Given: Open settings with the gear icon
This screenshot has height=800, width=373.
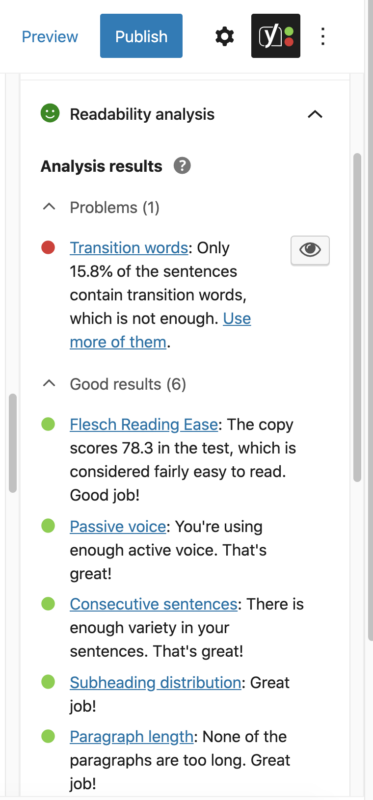Looking at the screenshot, I should pyautogui.click(x=225, y=36).
